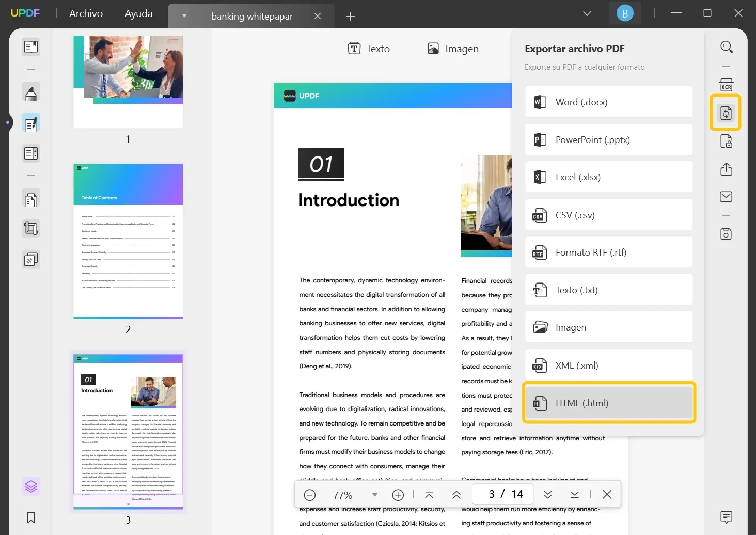Export to Texto (.txt)
Image resolution: width=756 pixels, height=535 pixels.
(609, 290)
